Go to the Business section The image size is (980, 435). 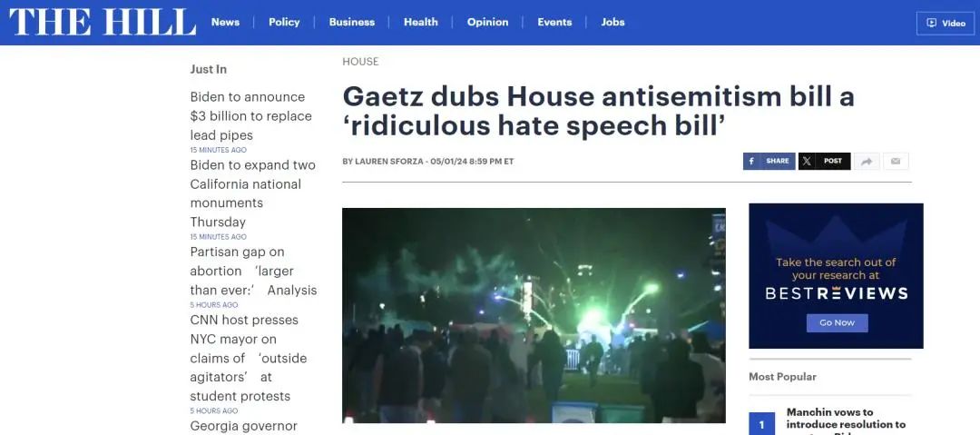pyautogui.click(x=352, y=22)
